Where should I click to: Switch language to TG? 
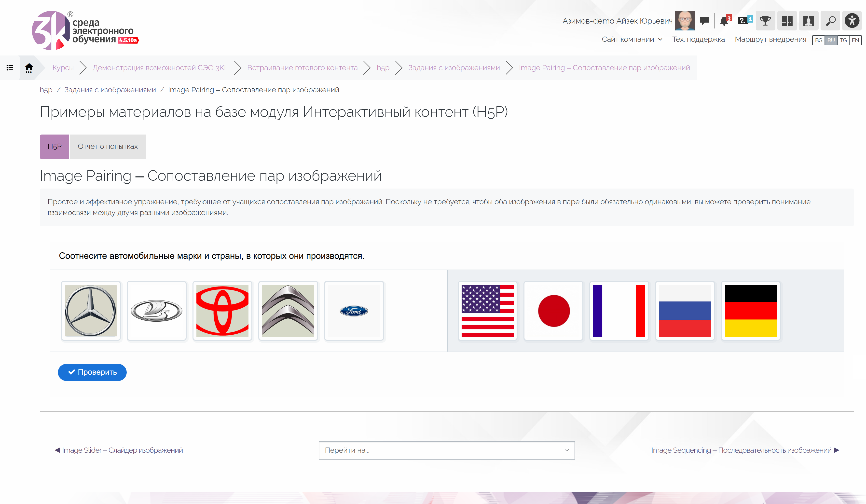(843, 40)
